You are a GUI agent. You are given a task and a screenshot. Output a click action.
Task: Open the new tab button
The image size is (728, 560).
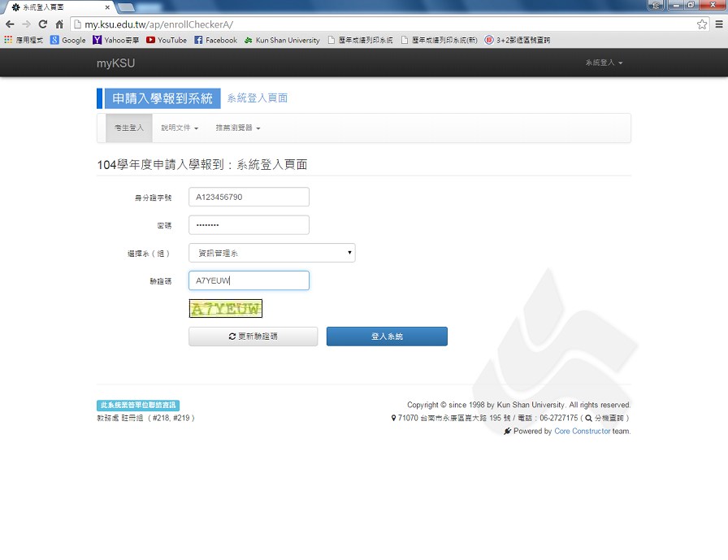126,7
